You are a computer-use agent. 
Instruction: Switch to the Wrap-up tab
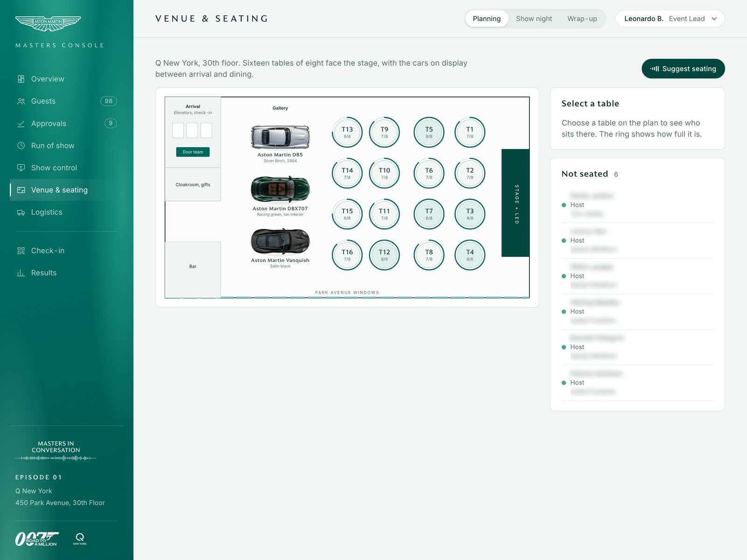point(582,19)
